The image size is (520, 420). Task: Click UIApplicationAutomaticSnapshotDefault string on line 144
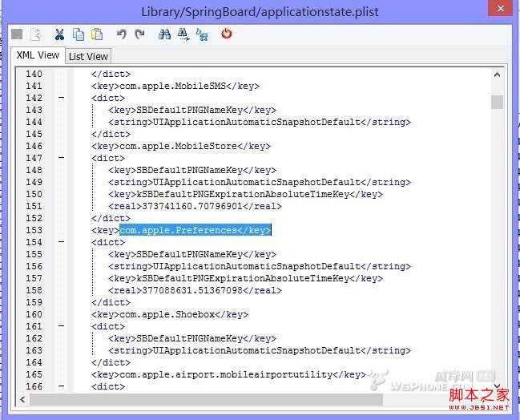pos(256,122)
